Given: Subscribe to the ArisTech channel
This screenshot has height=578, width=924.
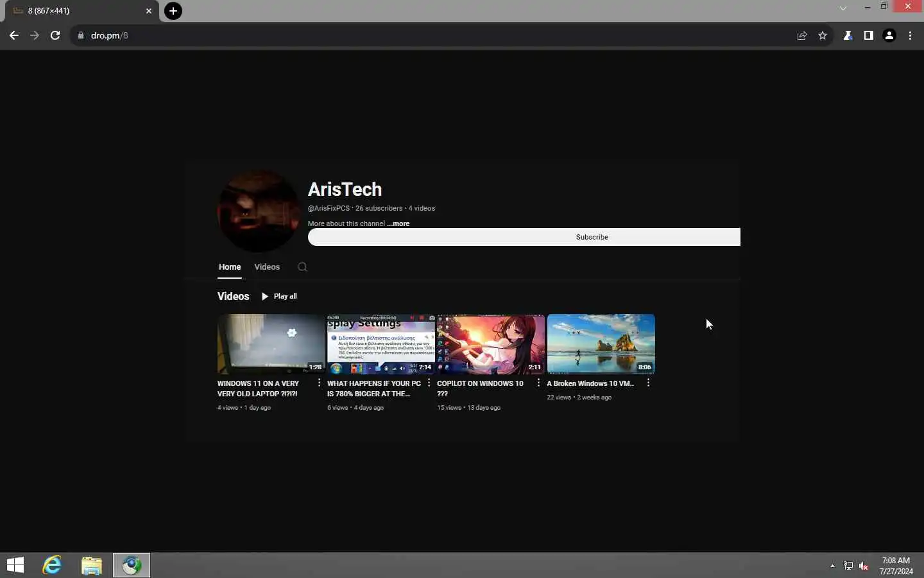Looking at the screenshot, I should point(524,237).
